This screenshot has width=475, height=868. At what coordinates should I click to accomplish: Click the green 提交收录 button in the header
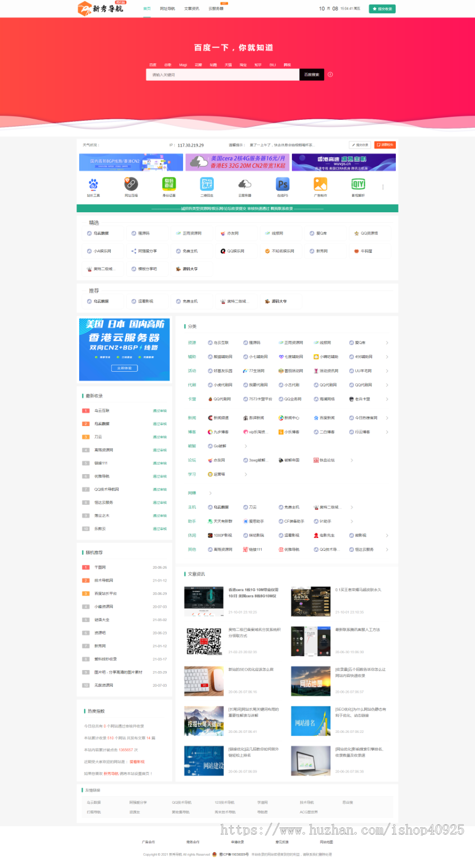[382, 9]
